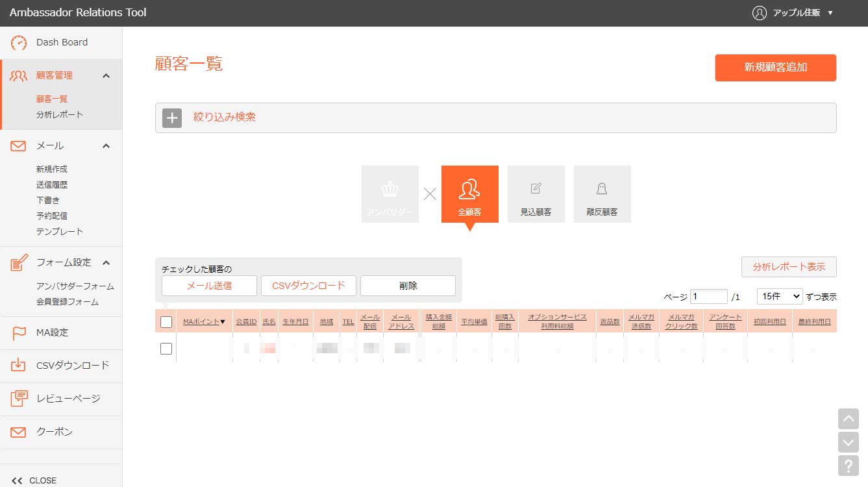The height and width of the screenshot is (487, 868).
Task: Click the 新規顧客追加 button
Action: (x=776, y=68)
